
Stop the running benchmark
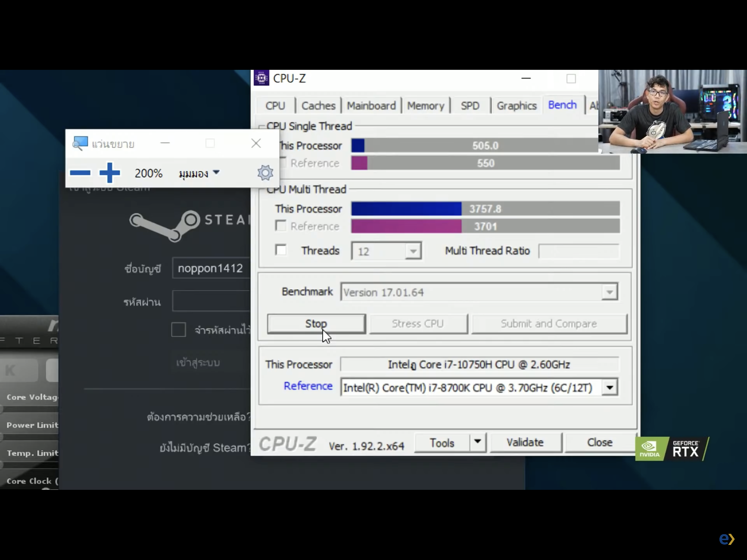tap(316, 324)
